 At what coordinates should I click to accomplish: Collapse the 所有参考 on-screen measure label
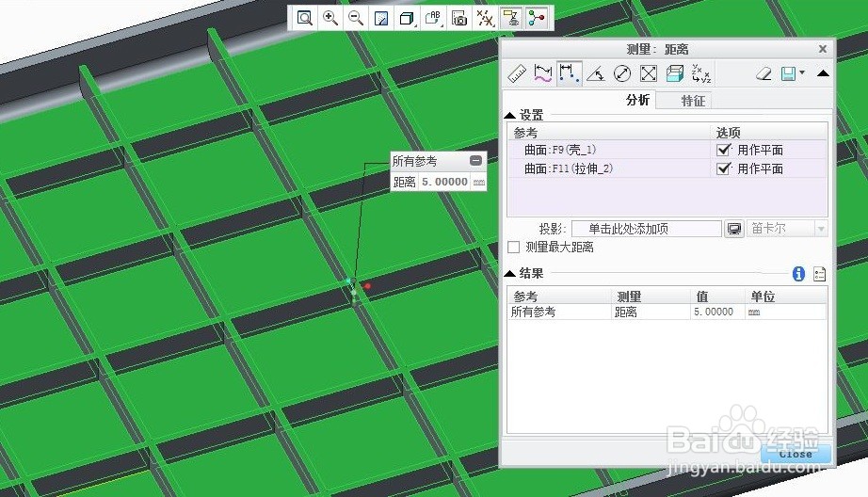click(x=475, y=161)
